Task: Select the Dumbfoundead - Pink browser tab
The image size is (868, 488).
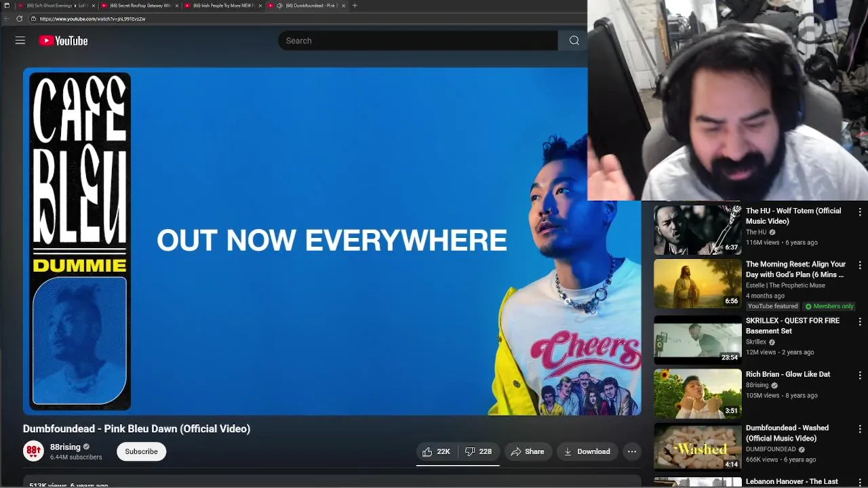Action: 307,5
